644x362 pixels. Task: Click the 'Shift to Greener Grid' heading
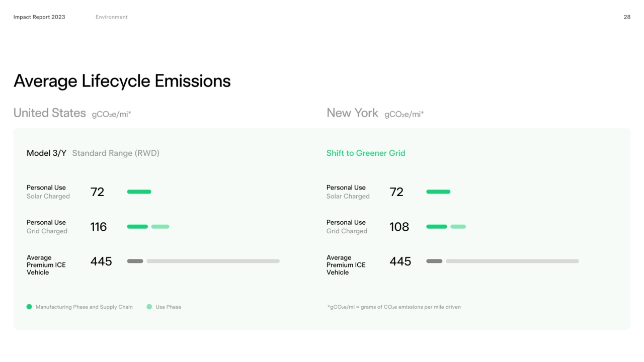pos(366,153)
